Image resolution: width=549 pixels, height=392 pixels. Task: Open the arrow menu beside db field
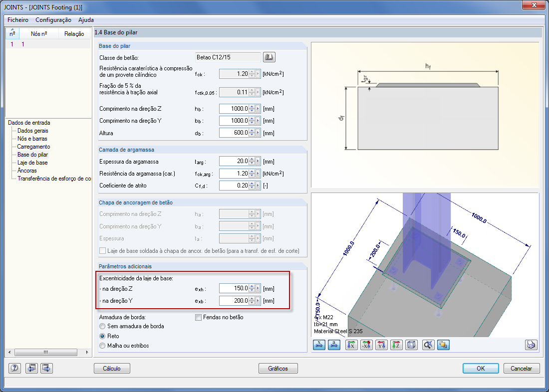pyautogui.click(x=258, y=133)
